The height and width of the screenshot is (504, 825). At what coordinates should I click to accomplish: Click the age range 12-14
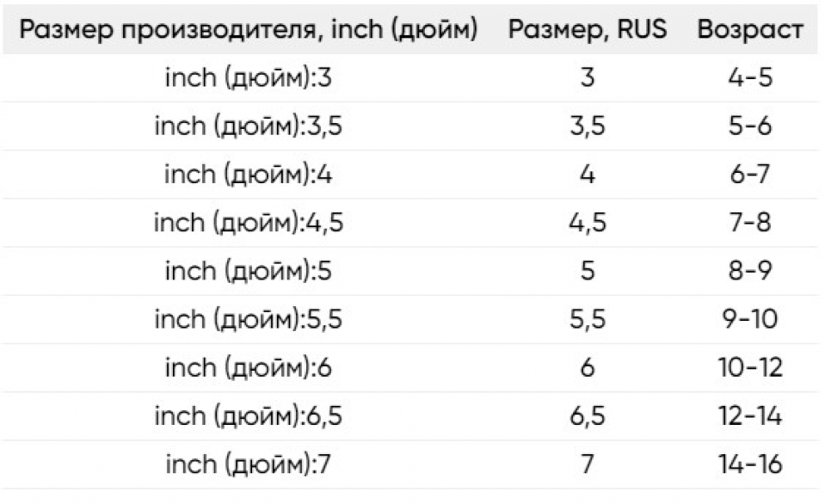point(750,416)
